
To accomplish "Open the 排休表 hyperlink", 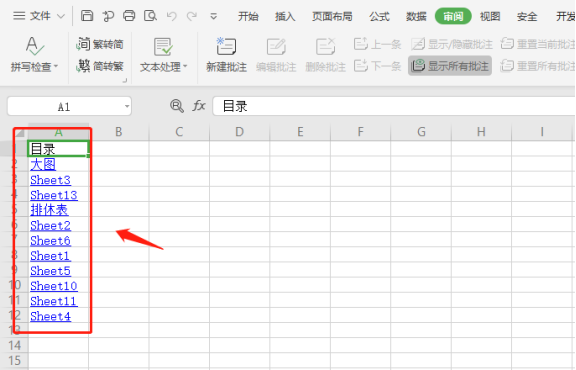I will pyautogui.click(x=49, y=210).
